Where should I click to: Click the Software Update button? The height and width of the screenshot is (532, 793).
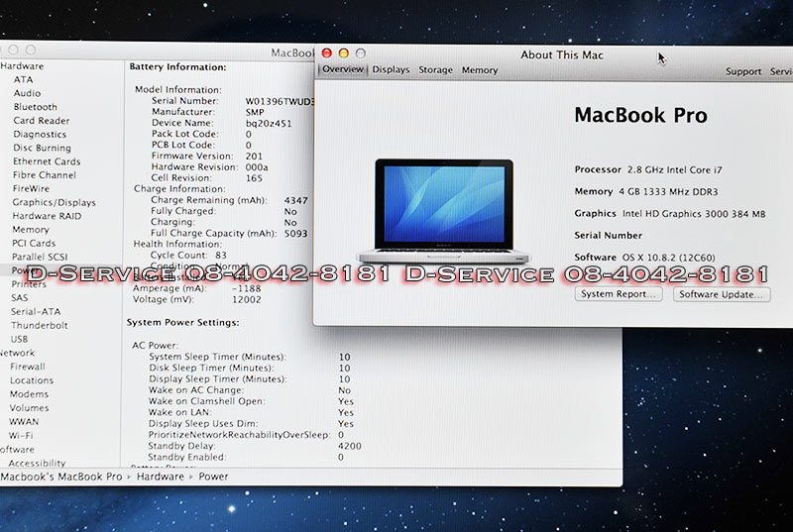(722, 294)
